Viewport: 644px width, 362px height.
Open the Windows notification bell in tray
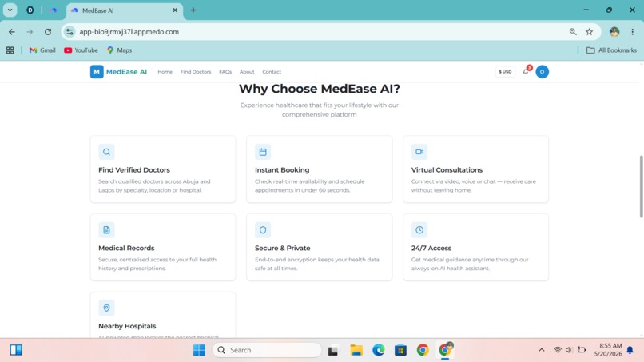630,350
